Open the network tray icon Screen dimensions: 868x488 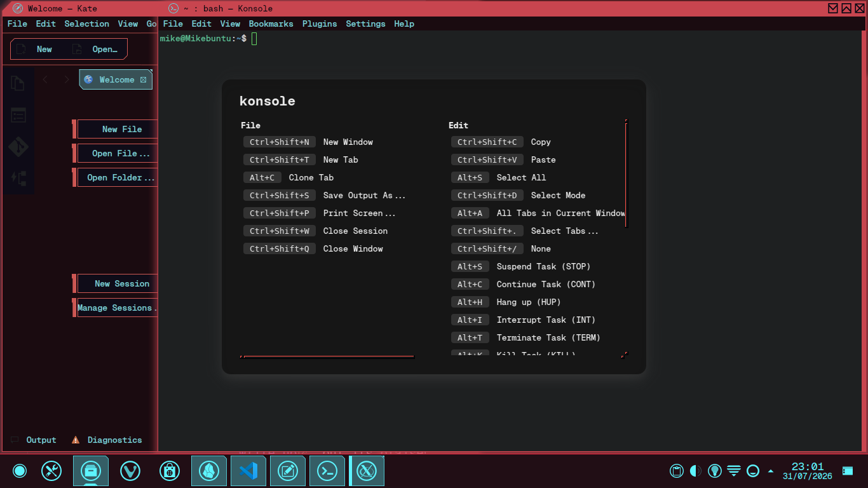734,471
